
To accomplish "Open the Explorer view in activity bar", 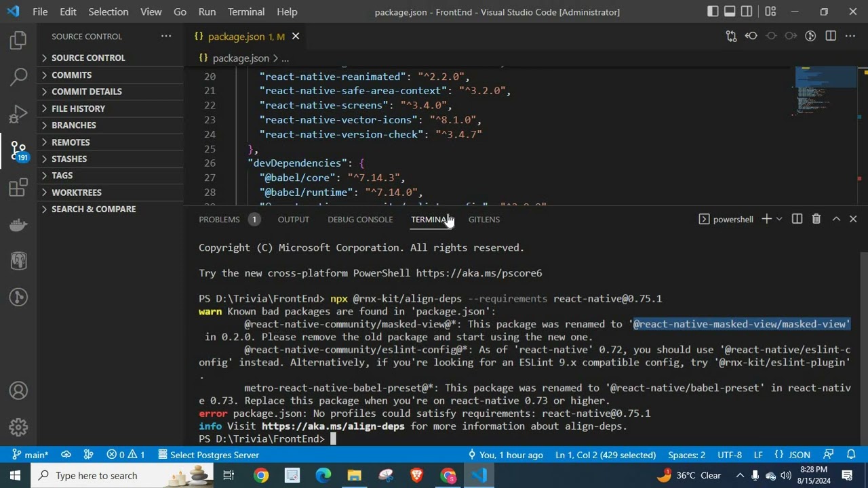I will pos(18,41).
